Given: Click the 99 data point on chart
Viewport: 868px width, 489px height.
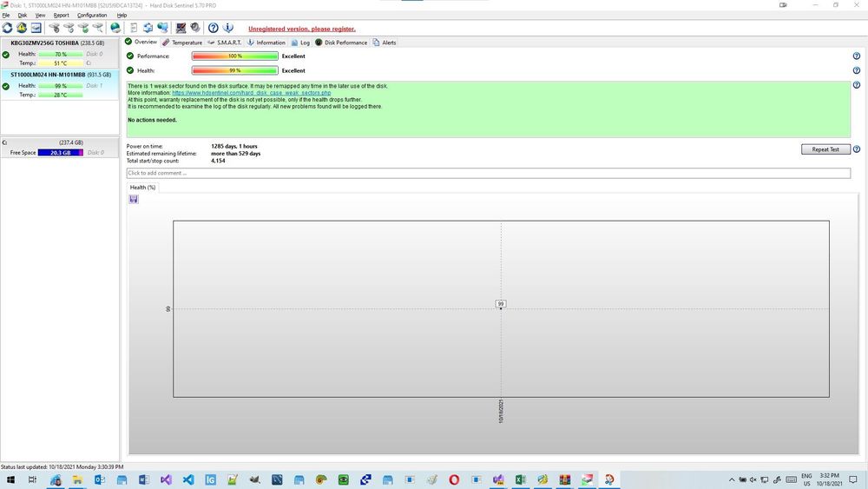Looking at the screenshot, I should click(x=501, y=304).
